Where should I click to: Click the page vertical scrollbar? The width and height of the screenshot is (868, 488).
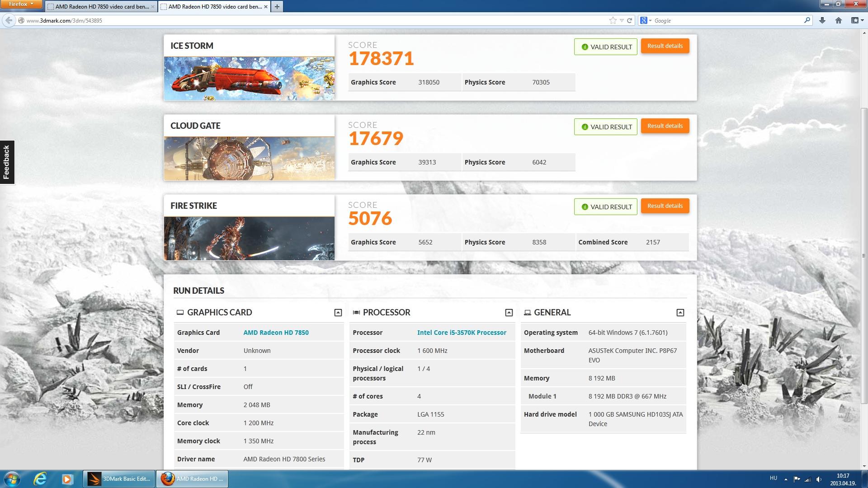pyautogui.click(x=864, y=256)
